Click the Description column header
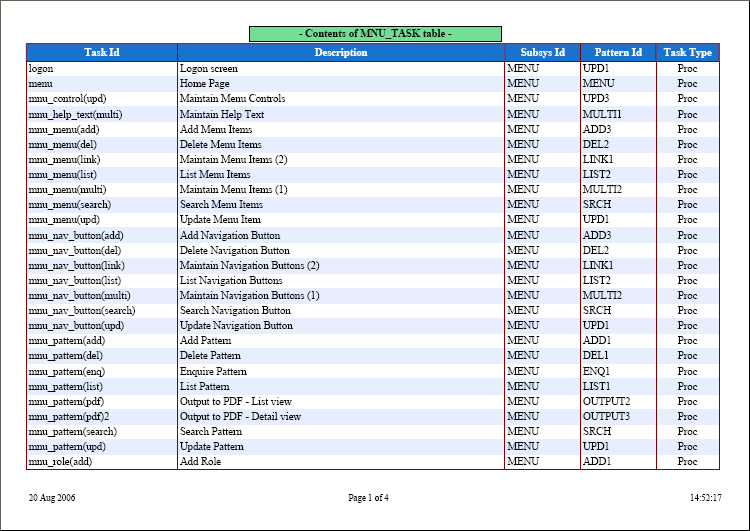750x531 pixels. coord(340,52)
